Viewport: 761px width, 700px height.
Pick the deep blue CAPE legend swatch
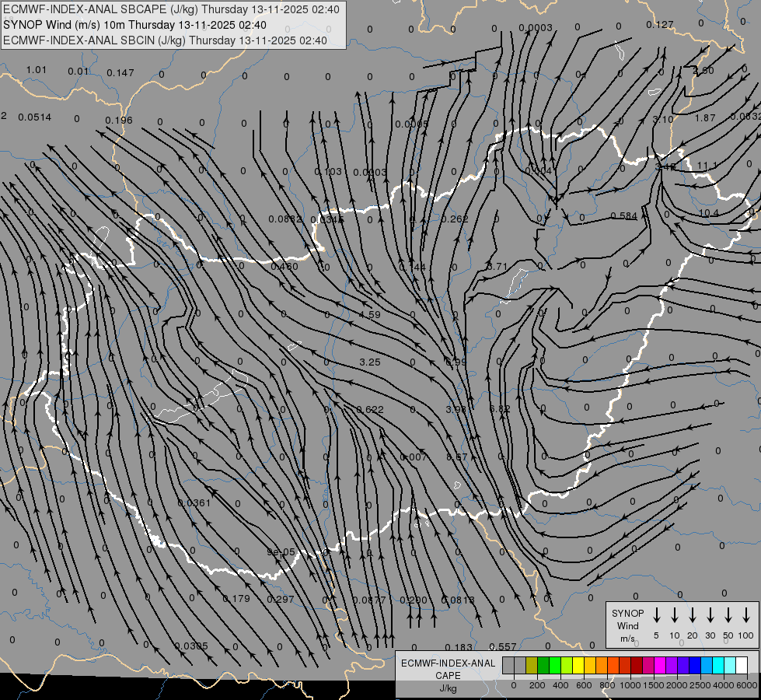[x=694, y=665]
